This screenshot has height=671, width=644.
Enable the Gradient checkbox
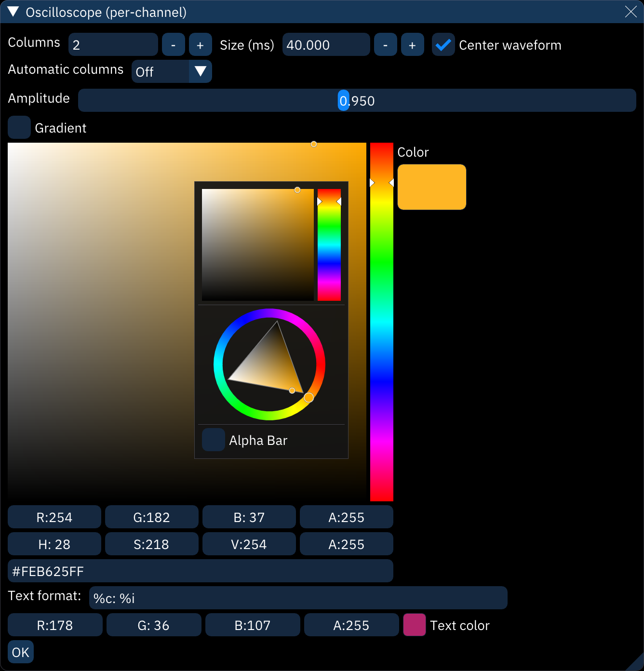point(19,127)
